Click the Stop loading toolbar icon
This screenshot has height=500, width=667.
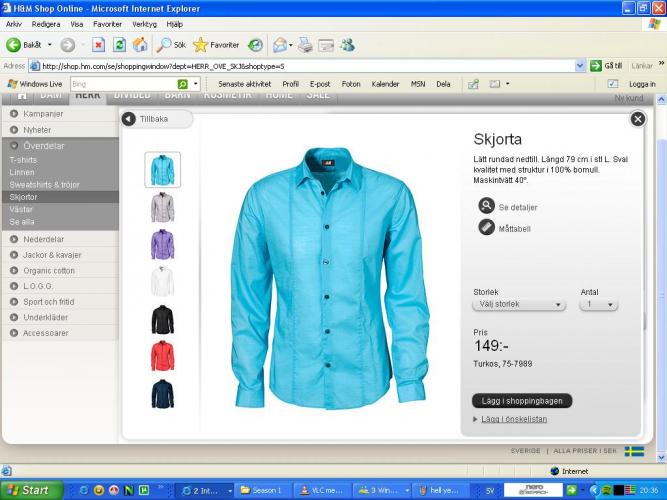click(x=99, y=45)
